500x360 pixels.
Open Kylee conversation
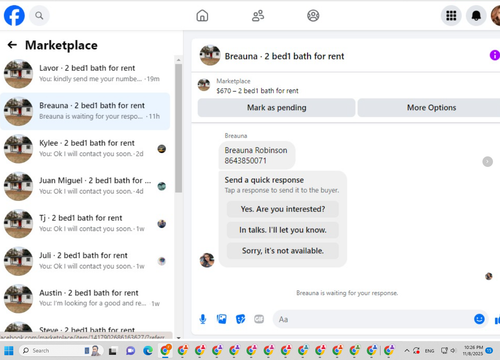tap(85, 149)
